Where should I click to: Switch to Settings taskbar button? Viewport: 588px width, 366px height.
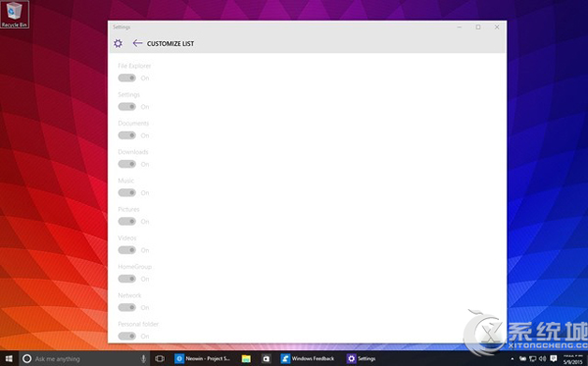point(362,358)
